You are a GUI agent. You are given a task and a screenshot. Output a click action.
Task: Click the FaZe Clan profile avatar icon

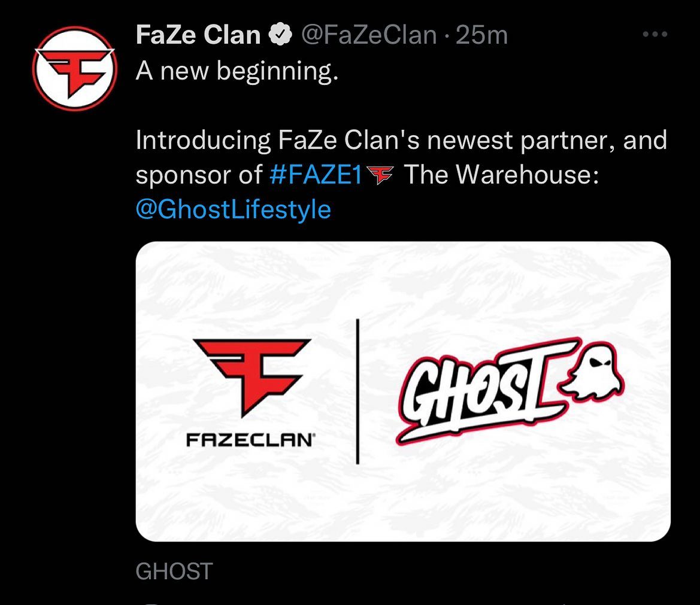click(76, 68)
